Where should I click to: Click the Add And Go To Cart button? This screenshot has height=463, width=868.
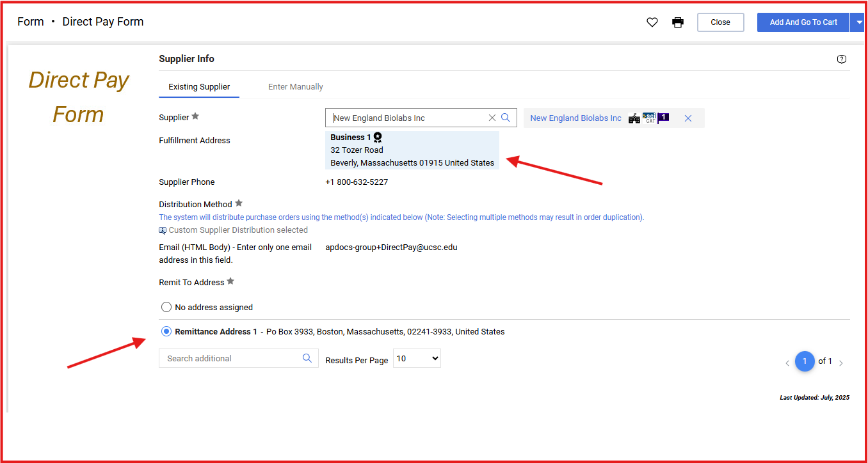(803, 22)
